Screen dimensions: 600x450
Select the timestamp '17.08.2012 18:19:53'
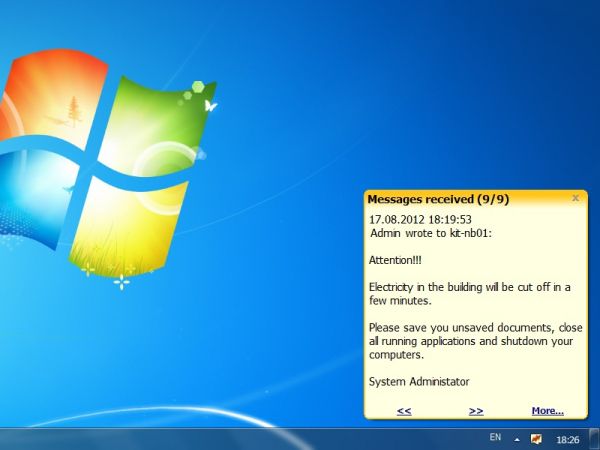(x=420, y=220)
